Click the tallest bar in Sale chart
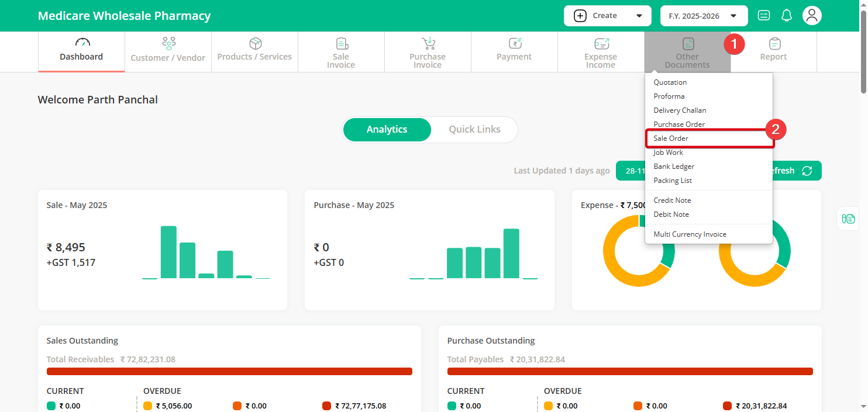 [x=168, y=252]
